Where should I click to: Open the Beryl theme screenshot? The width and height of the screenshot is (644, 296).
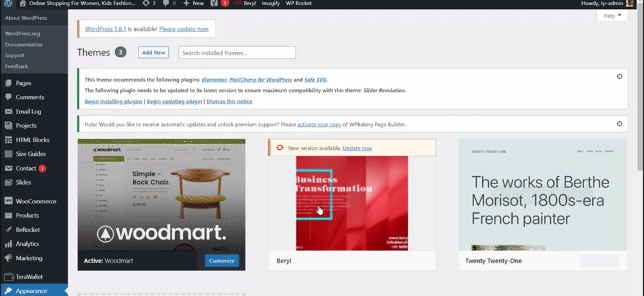tap(352, 203)
